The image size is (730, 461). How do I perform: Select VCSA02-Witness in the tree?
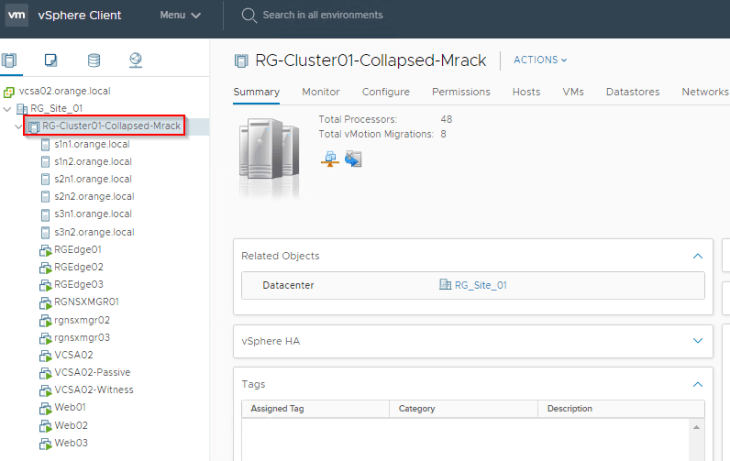[94, 390]
